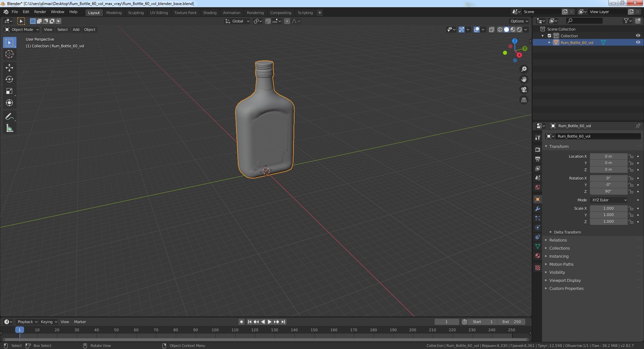Open the Object Constraints properties tab

(538, 237)
